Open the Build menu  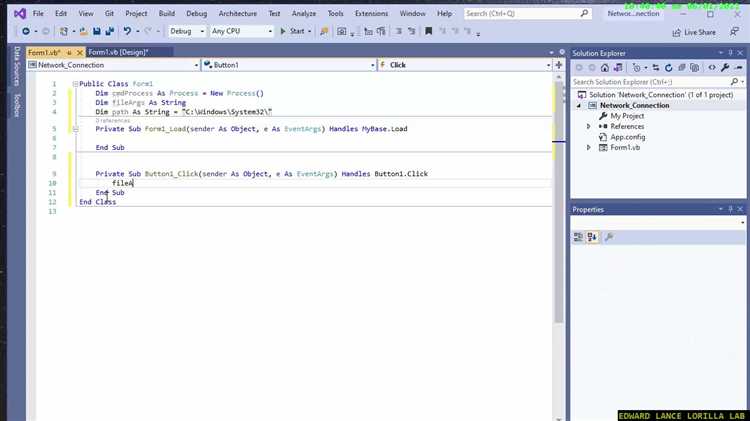click(166, 13)
